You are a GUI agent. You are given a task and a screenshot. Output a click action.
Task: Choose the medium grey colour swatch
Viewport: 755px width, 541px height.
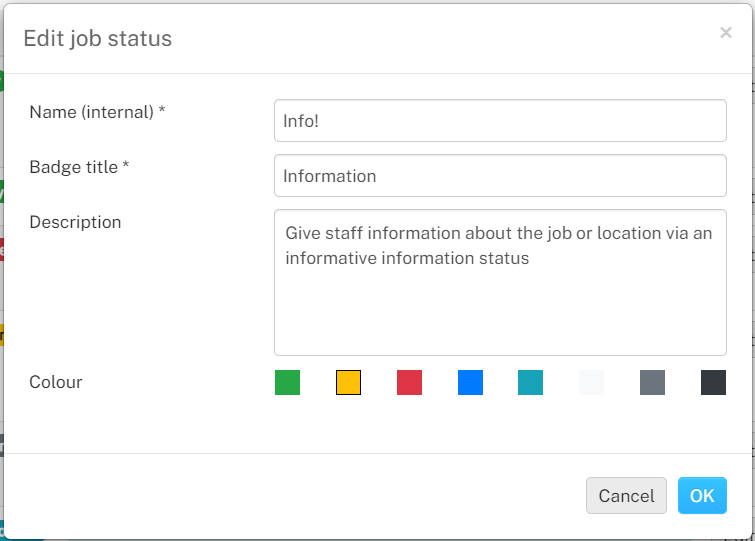[x=652, y=382]
